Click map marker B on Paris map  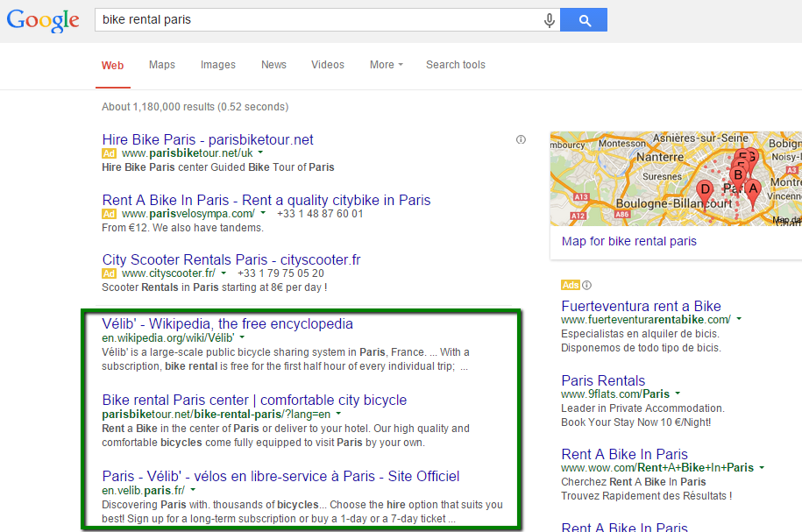click(x=737, y=176)
